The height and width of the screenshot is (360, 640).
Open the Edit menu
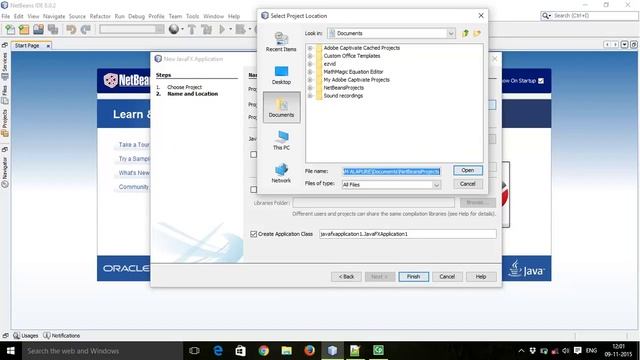click(x=19, y=16)
